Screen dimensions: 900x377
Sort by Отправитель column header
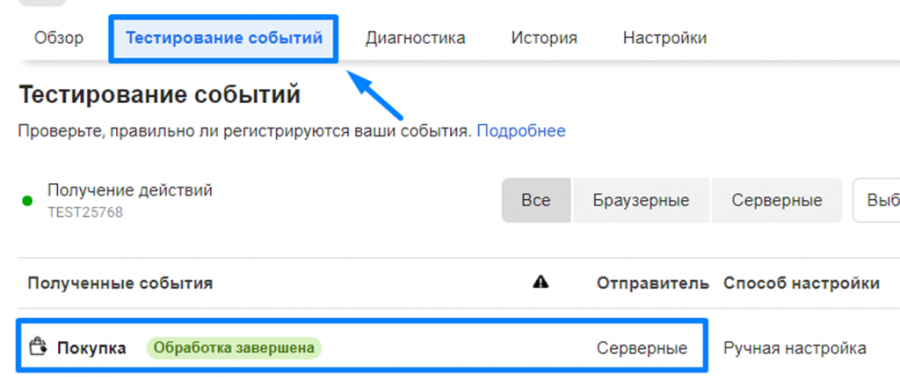pyautogui.click(x=653, y=283)
